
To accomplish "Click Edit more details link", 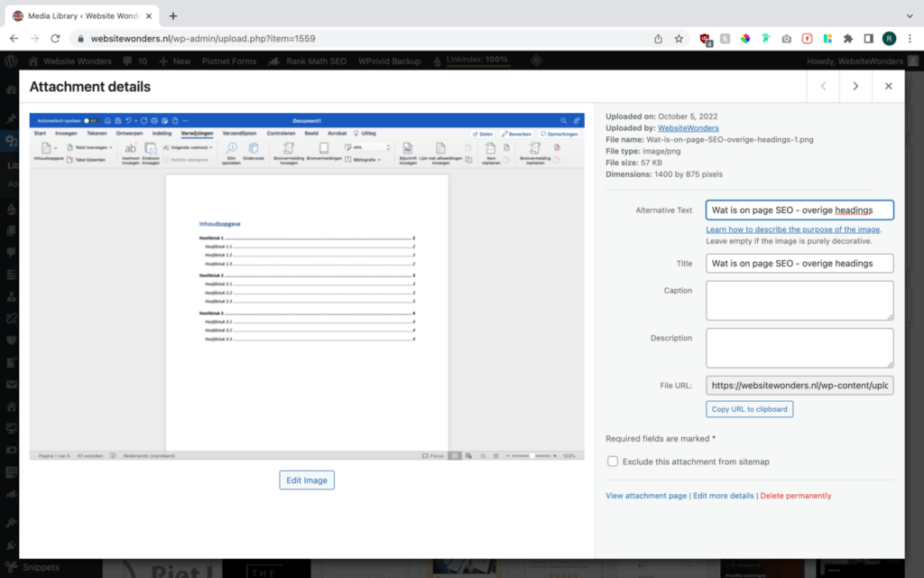I will click(723, 496).
